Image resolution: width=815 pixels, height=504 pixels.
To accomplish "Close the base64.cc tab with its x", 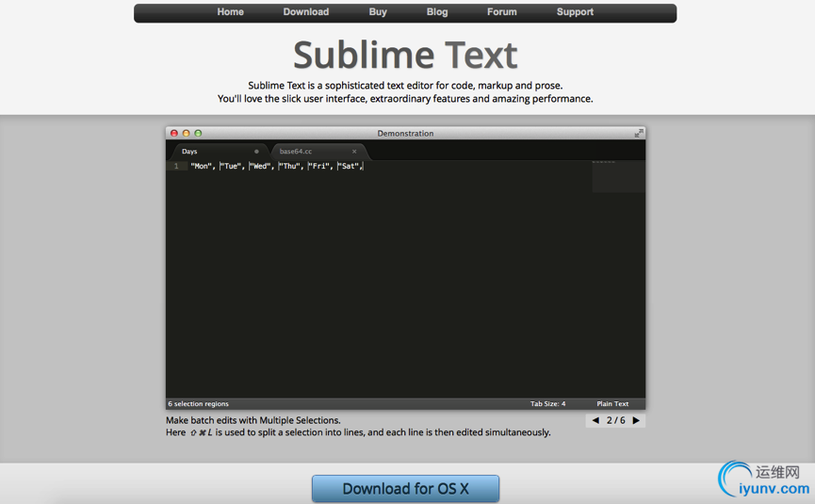I will pos(354,151).
